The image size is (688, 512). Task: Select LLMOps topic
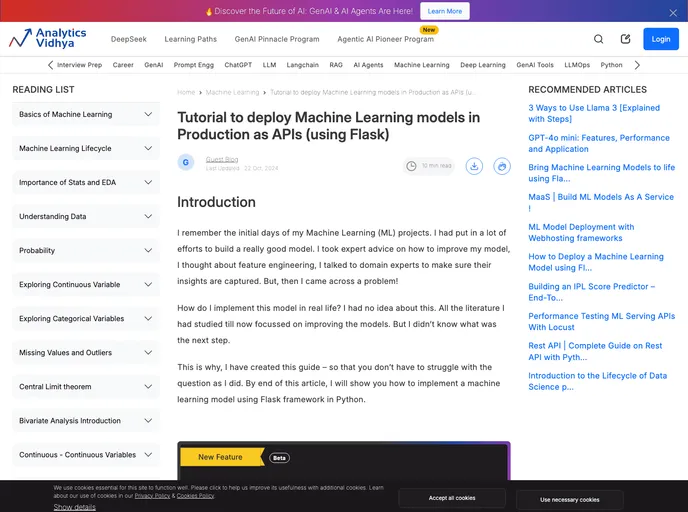[577, 65]
